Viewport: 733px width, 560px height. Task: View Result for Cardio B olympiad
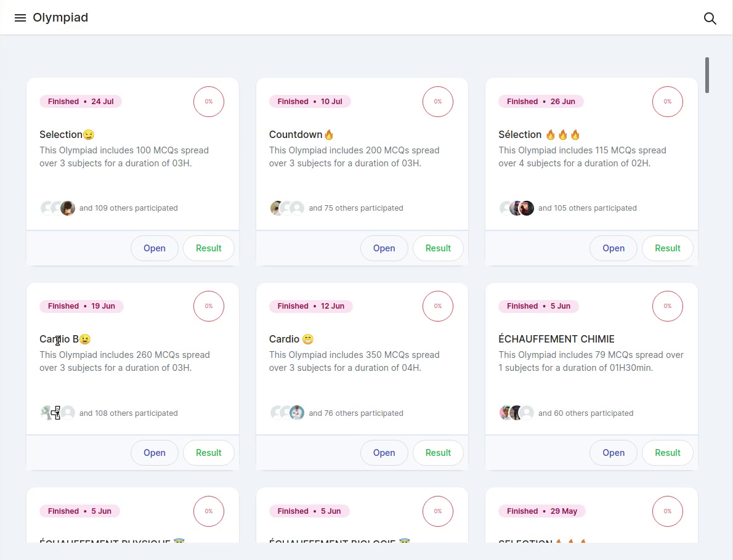[x=208, y=453]
